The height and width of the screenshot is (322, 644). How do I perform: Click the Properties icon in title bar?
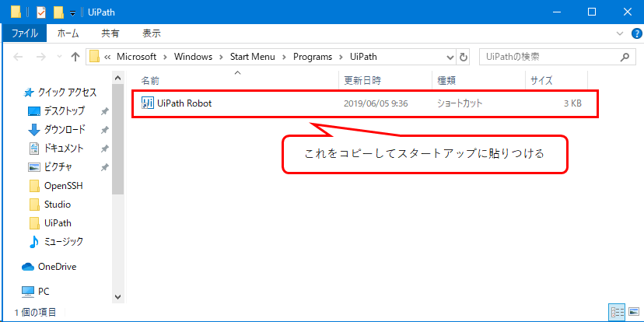coord(41,12)
